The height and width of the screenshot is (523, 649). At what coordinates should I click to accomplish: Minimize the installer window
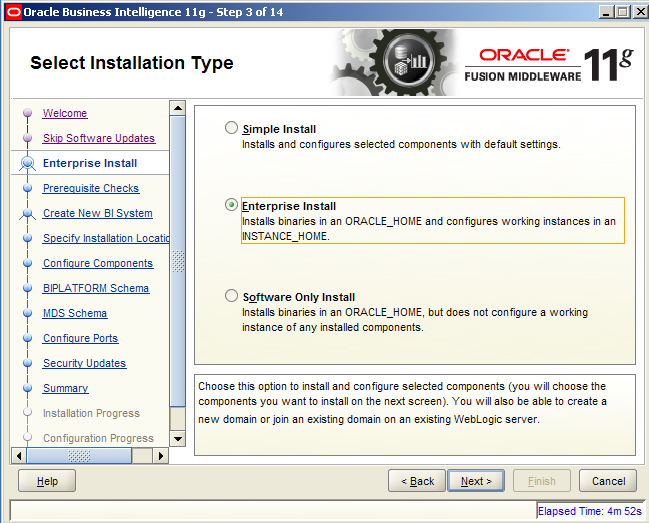pos(606,12)
